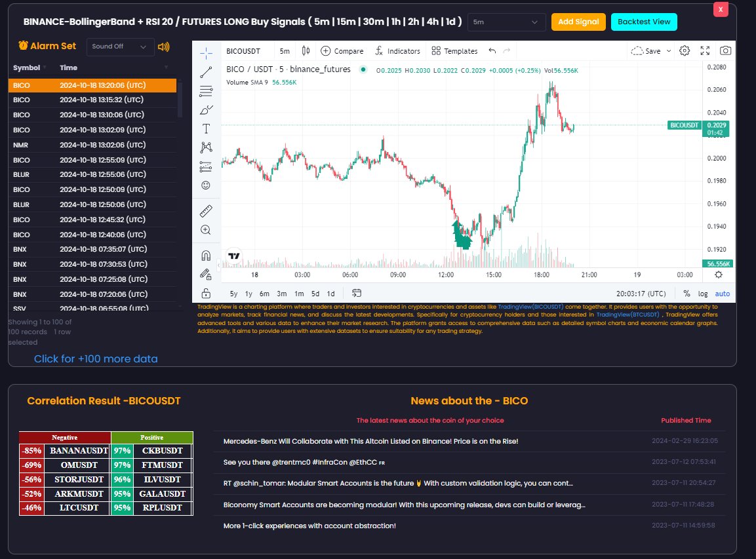Select BLUR signal at 12:55:06
Screen dimensions: 756x559
point(92,174)
